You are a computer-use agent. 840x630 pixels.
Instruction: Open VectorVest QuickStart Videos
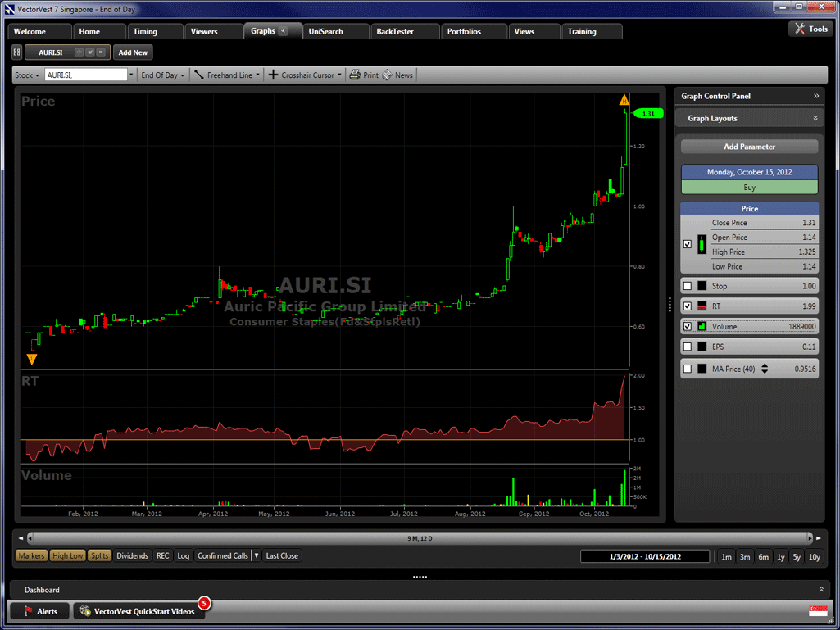tap(138, 611)
